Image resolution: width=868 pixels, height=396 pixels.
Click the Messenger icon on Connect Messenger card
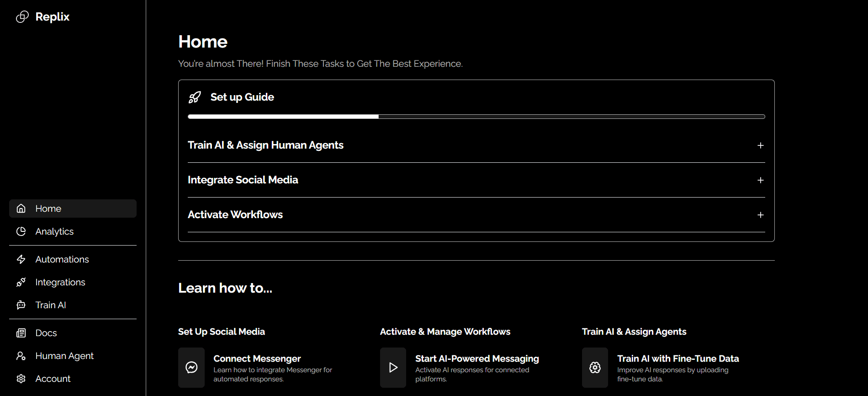click(191, 367)
